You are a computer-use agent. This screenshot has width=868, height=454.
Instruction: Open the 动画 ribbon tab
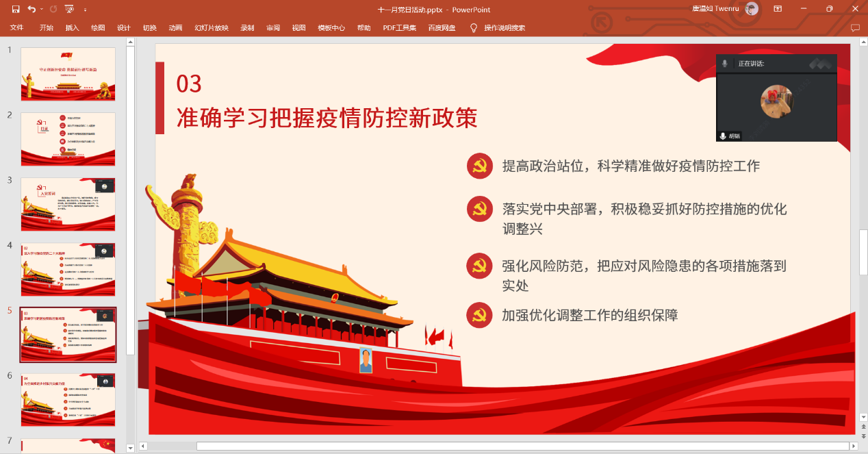click(175, 28)
